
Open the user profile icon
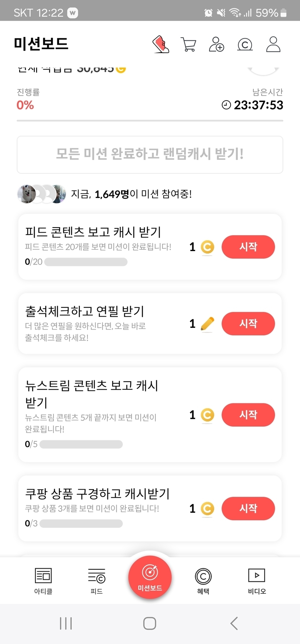(273, 45)
